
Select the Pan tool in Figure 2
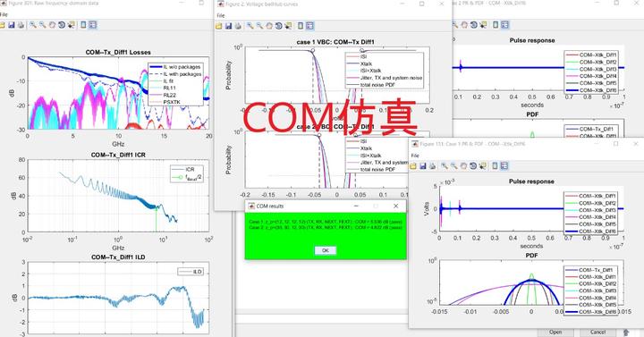(x=269, y=26)
